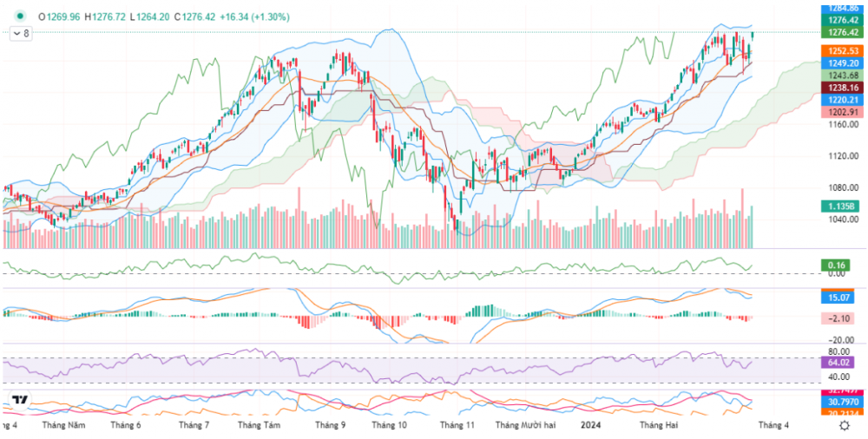868x439 pixels.
Task: Click the green 0.16 indicator label
Action: pyautogui.click(x=838, y=265)
